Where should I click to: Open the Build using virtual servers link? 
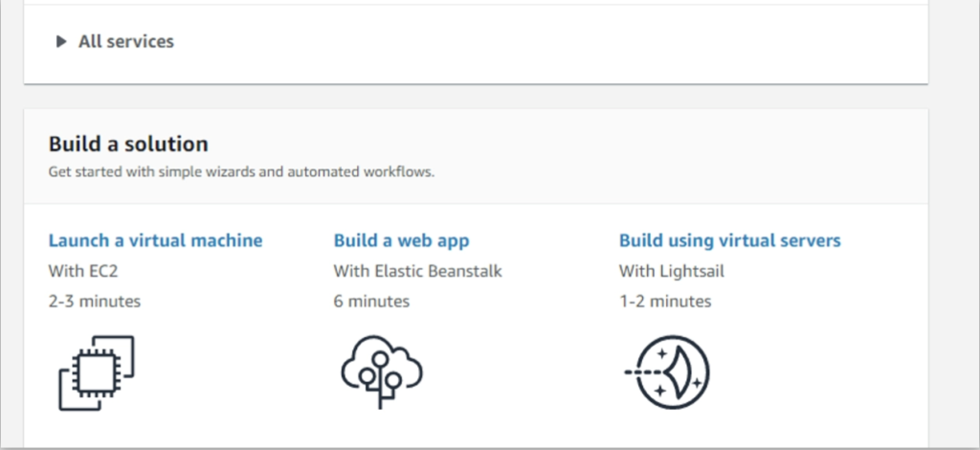coord(729,240)
